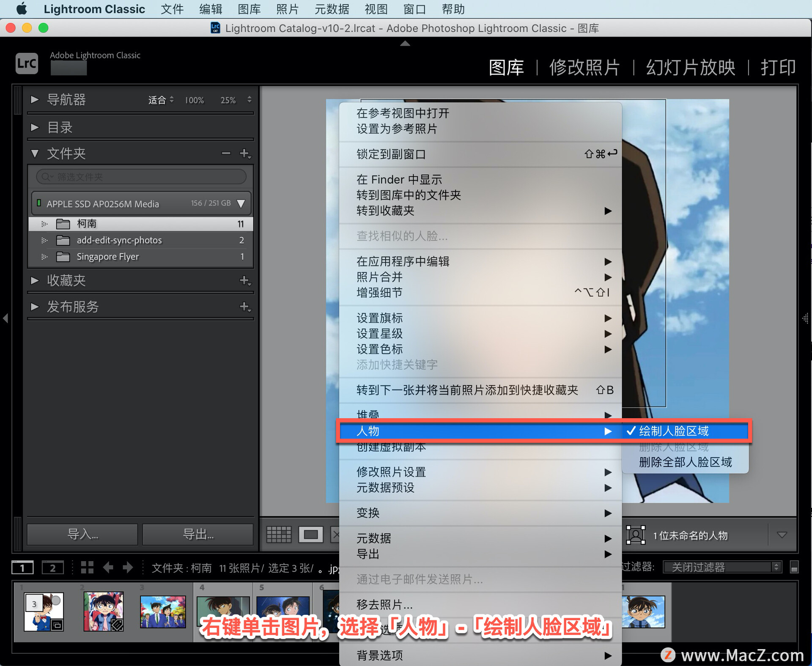Screen dimensions: 812x666
Task: Set navigator zoom to 100%
Action: coord(194,100)
